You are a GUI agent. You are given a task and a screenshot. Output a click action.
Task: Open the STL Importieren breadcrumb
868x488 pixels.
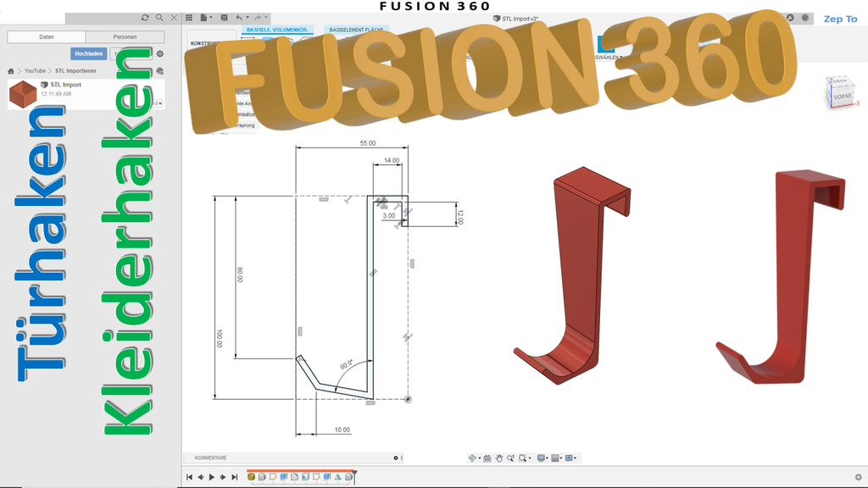tap(75, 71)
